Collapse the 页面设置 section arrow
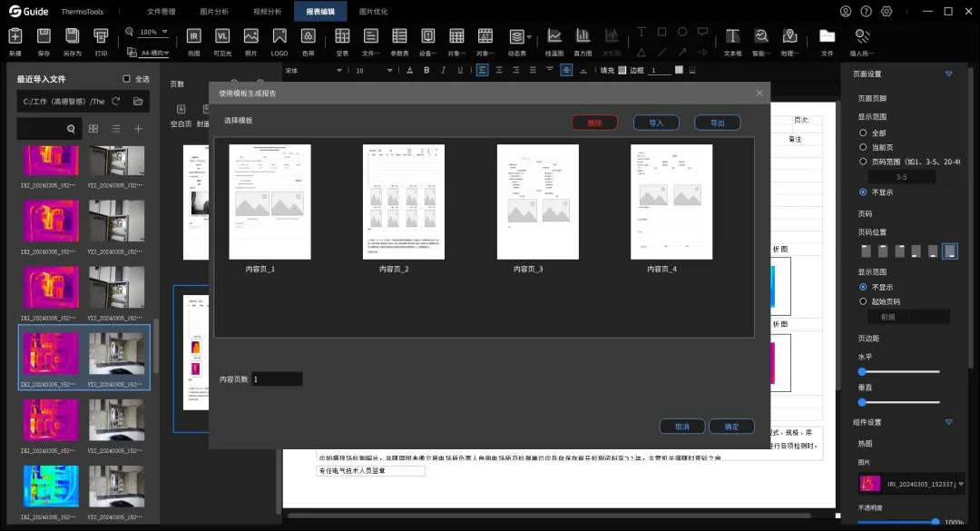The width and height of the screenshot is (980, 531). 949,74
